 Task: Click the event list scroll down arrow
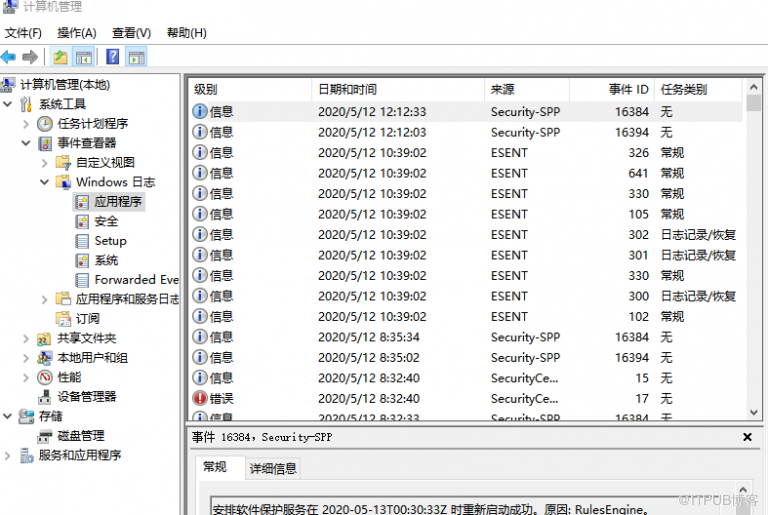[754, 412]
